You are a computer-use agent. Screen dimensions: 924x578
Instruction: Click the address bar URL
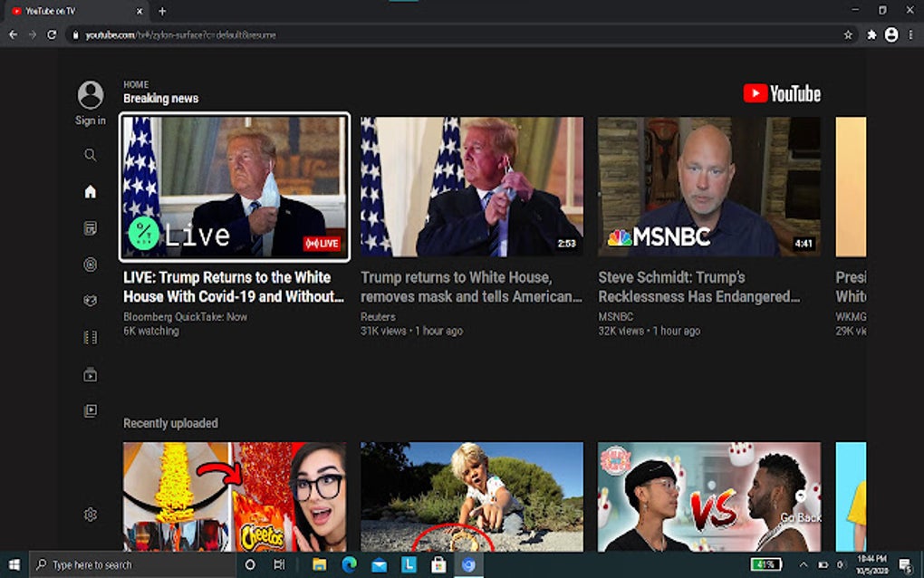tap(180, 34)
